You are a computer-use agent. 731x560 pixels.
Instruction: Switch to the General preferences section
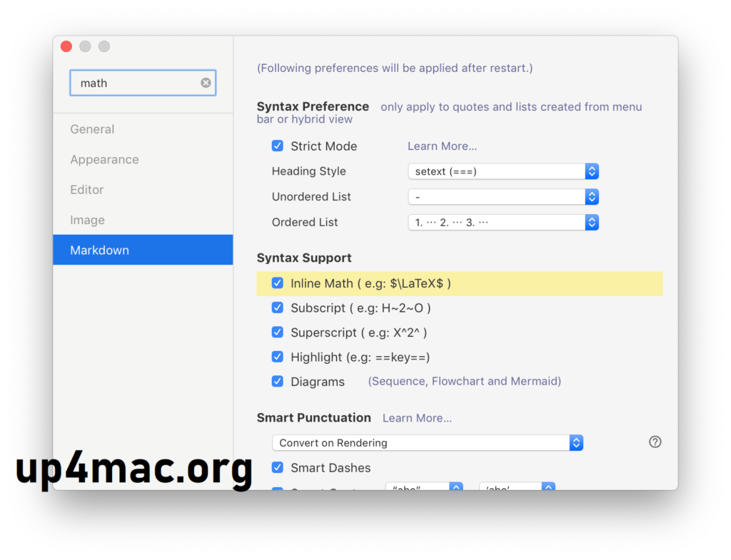[92, 129]
